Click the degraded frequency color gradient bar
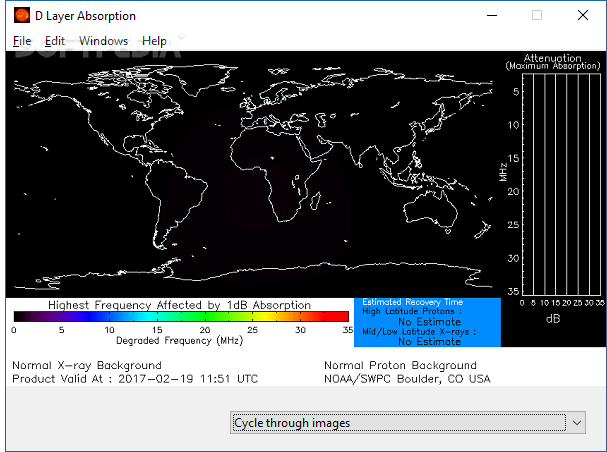 click(181, 317)
